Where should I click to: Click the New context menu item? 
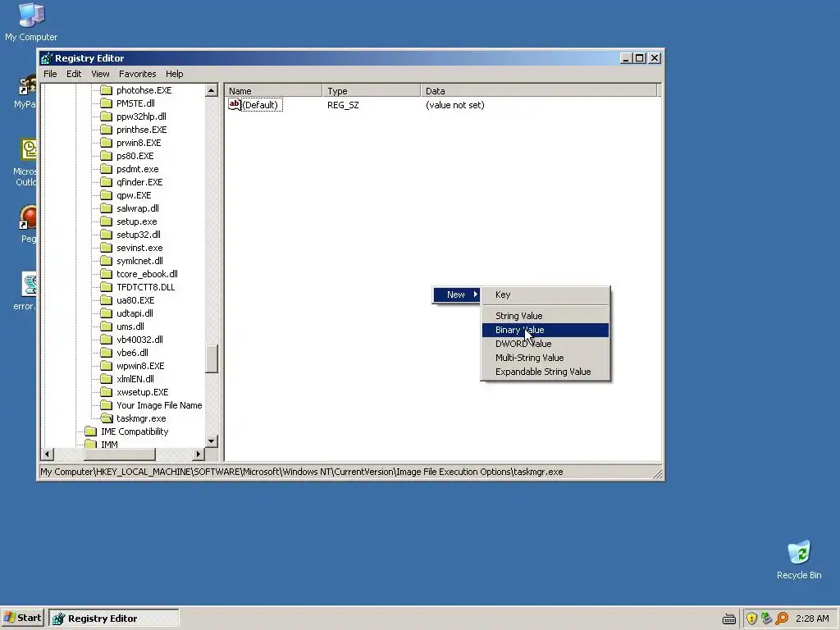[x=456, y=294]
